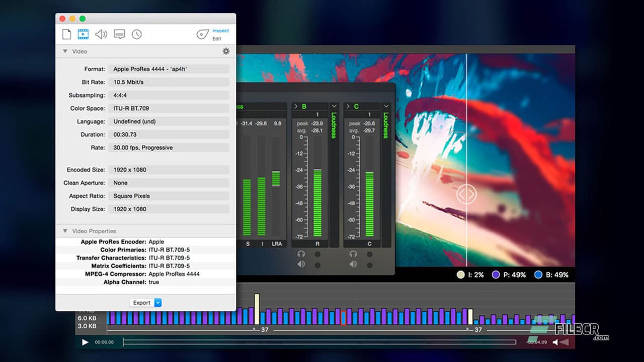Open the Video section gear settings
The image size is (644, 362).
click(226, 51)
